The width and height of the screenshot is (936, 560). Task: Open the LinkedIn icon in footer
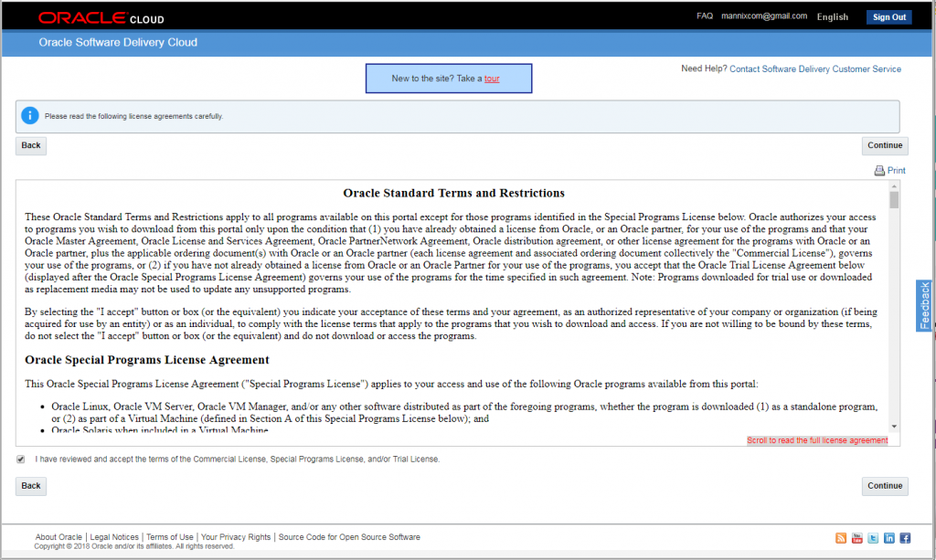(888, 538)
